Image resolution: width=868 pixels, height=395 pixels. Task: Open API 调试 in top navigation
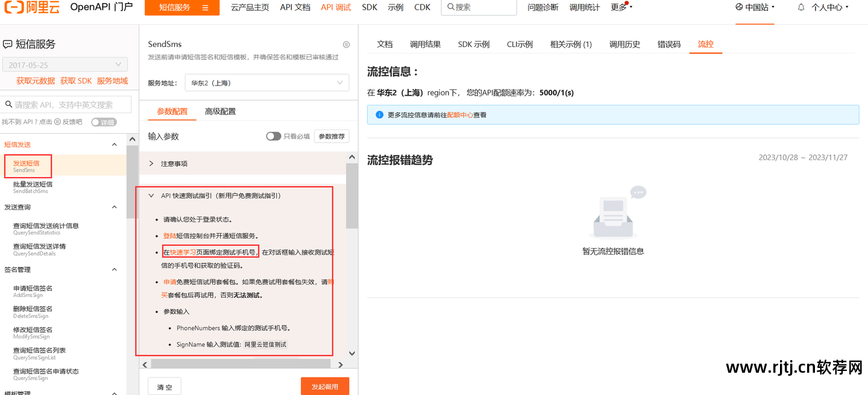(x=336, y=7)
